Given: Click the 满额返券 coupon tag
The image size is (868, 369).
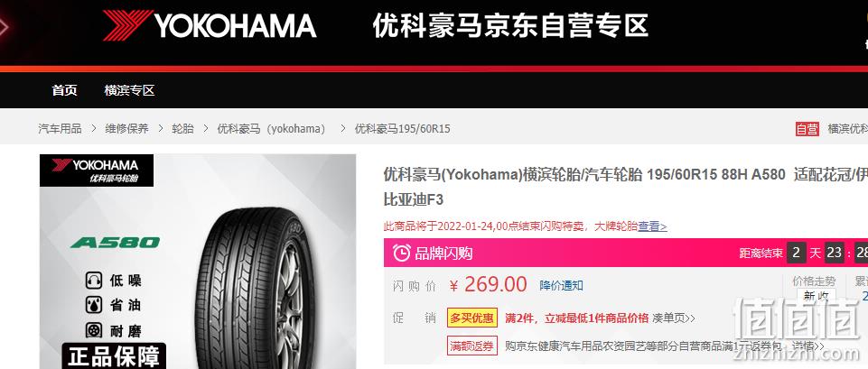Looking at the screenshot, I should pos(471,346).
